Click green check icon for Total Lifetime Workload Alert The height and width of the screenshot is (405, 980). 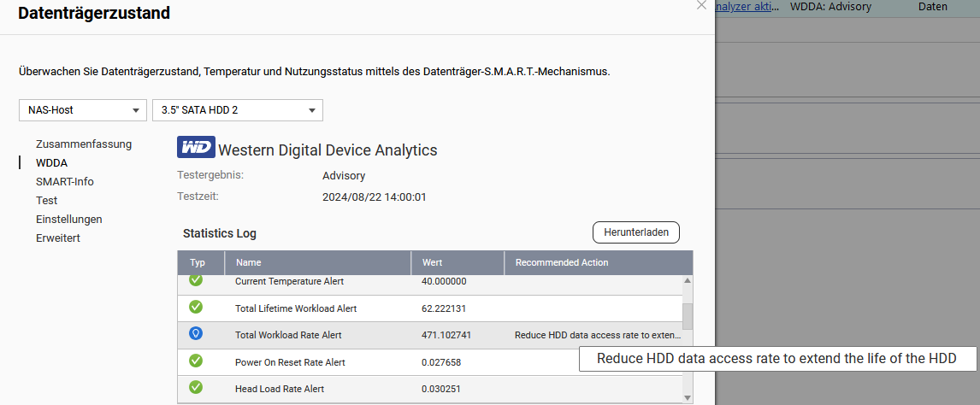point(196,307)
